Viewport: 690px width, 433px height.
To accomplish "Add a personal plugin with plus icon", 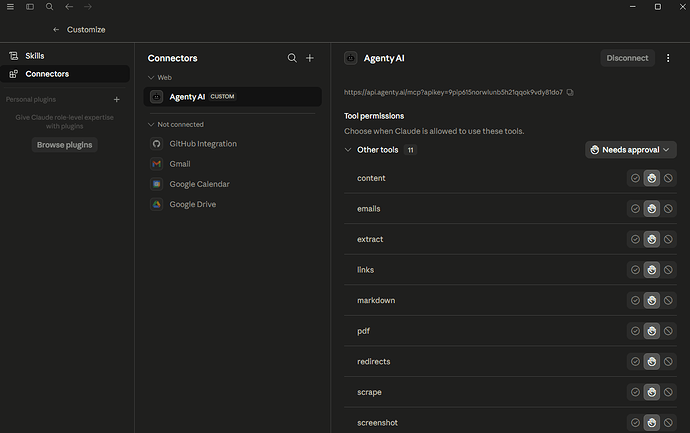I will pyautogui.click(x=117, y=99).
